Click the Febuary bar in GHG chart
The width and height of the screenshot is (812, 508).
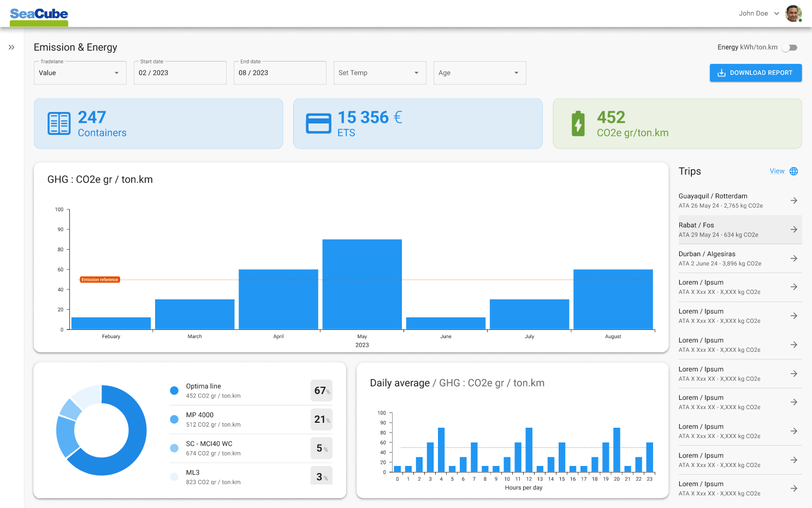click(111, 323)
